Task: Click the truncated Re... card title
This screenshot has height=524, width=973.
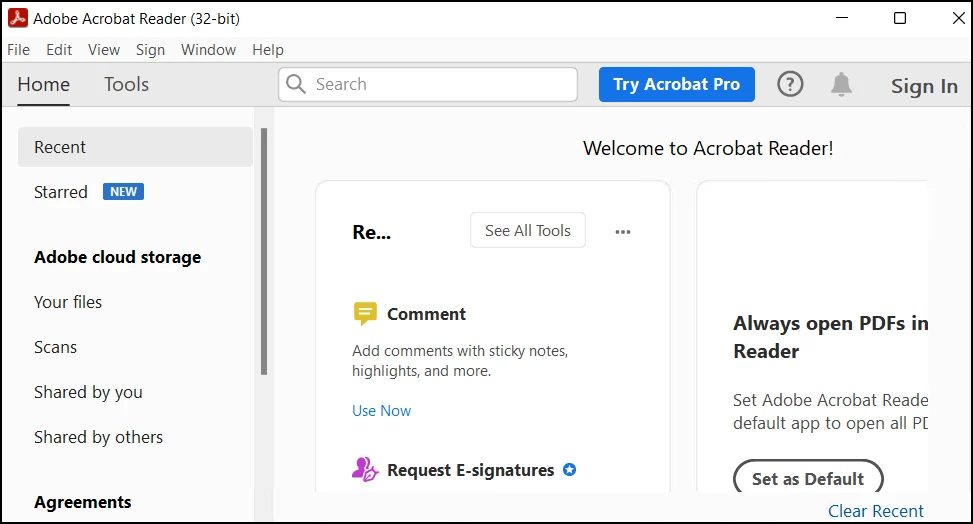Action: click(372, 232)
